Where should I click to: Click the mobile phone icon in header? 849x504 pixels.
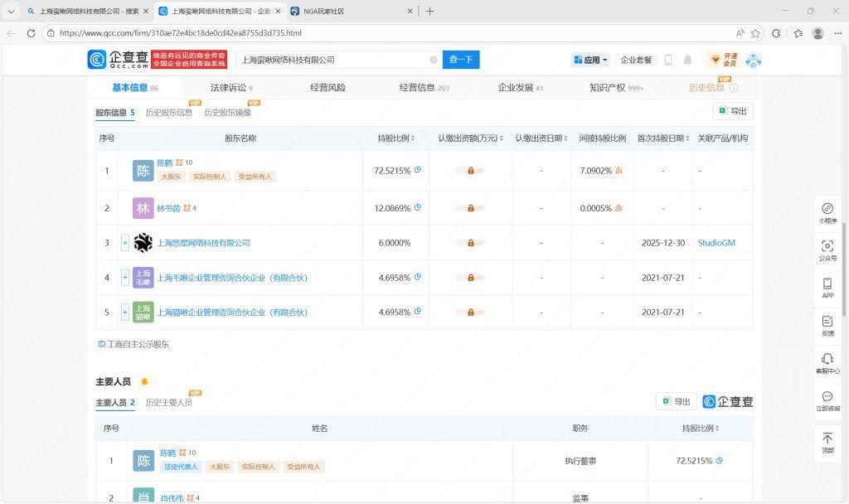click(x=668, y=60)
